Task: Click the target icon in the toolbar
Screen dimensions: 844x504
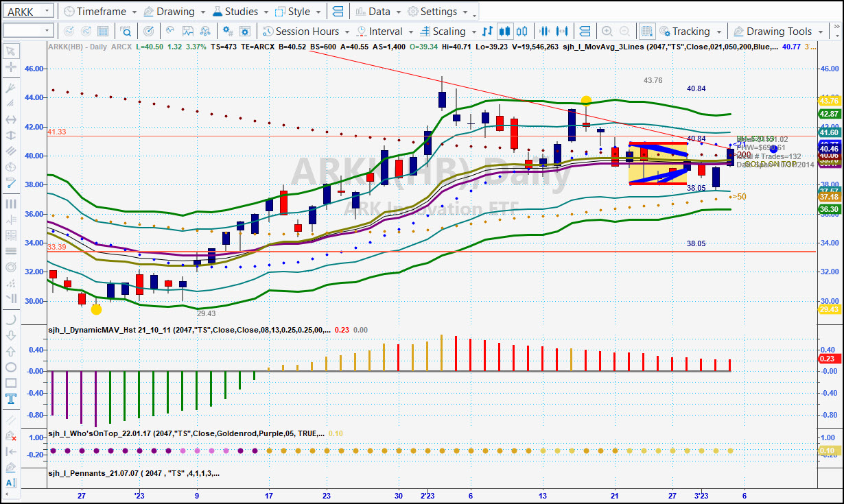Action: pos(150,32)
